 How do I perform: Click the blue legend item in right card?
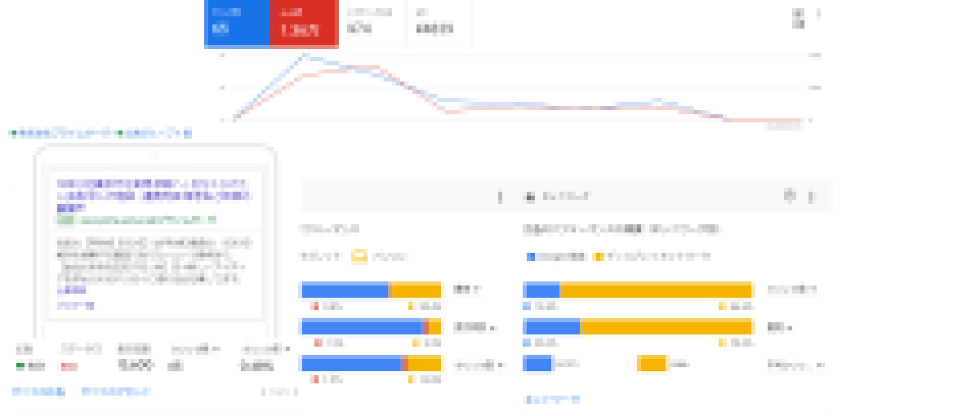tap(557, 256)
